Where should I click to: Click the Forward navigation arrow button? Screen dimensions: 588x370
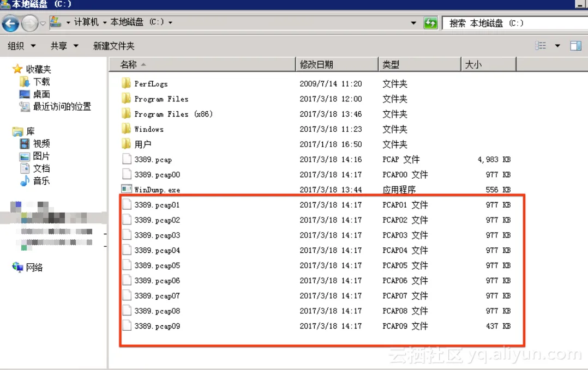point(29,23)
